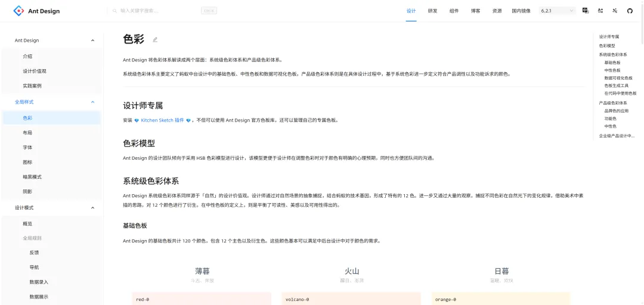The width and height of the screenshot is (644, 305).
Task: Open the GitHub repository icon
Action: (x=630, y=11)
